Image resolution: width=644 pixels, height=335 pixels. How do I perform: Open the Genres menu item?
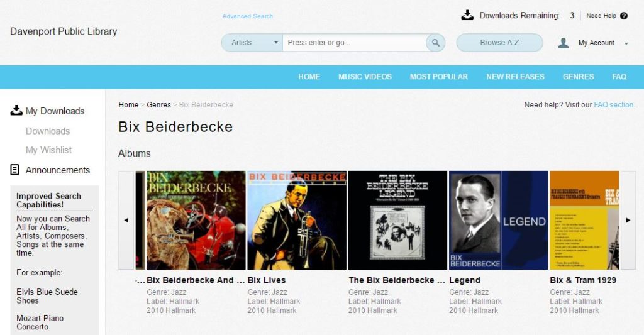click(579, 77)
